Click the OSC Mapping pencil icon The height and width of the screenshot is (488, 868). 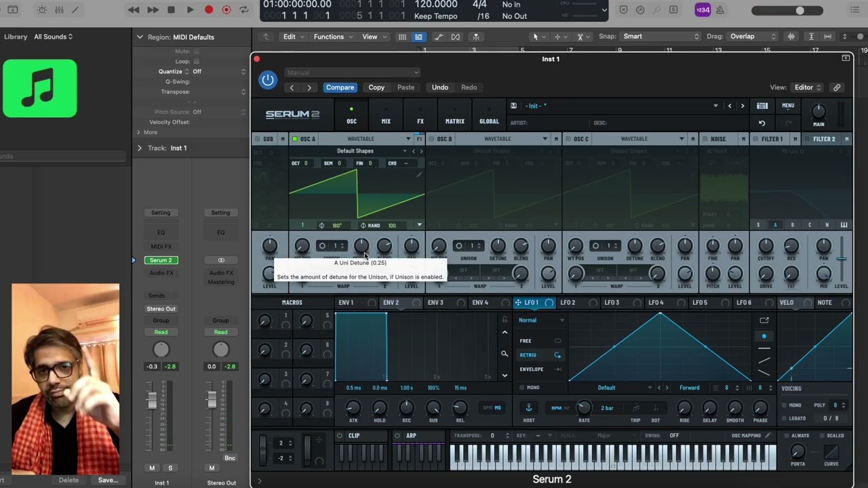click(768, 436)
